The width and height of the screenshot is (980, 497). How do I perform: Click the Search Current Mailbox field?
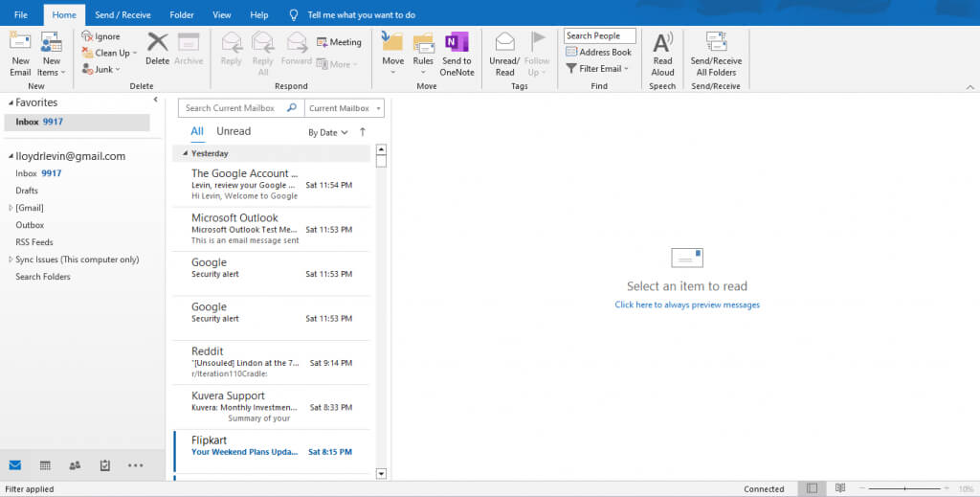tap(234, 108)
